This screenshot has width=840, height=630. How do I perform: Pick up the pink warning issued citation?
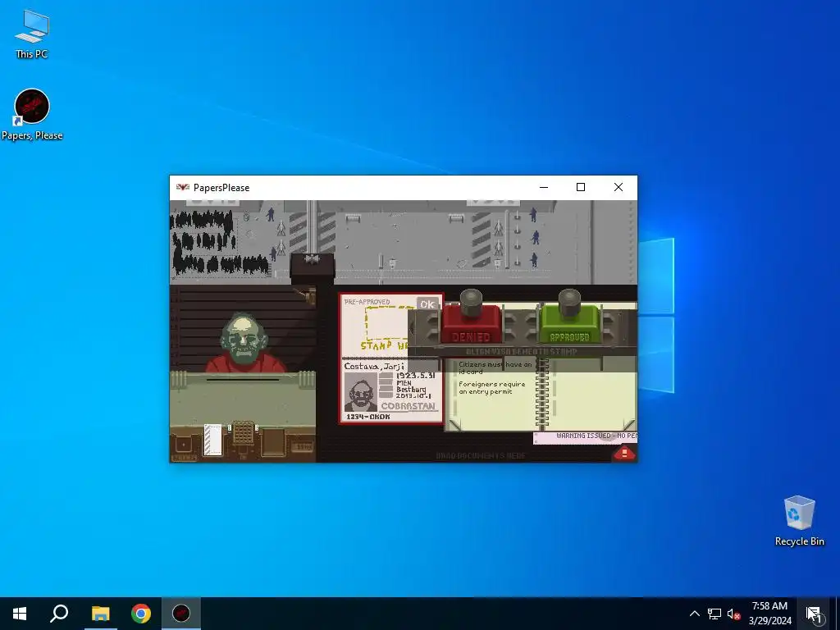585,437
